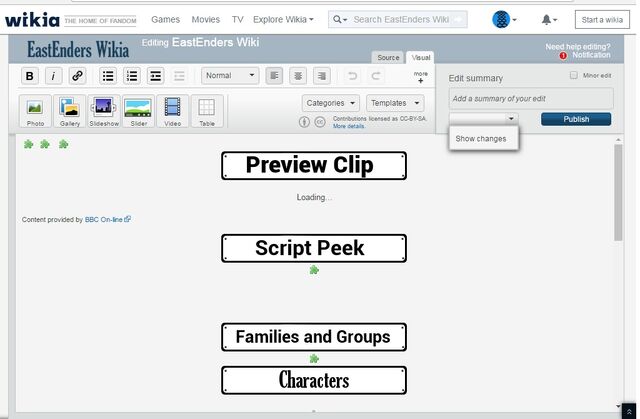Select the Characters heading image
The width and height of the screenshot is (640, 419).
314,380
